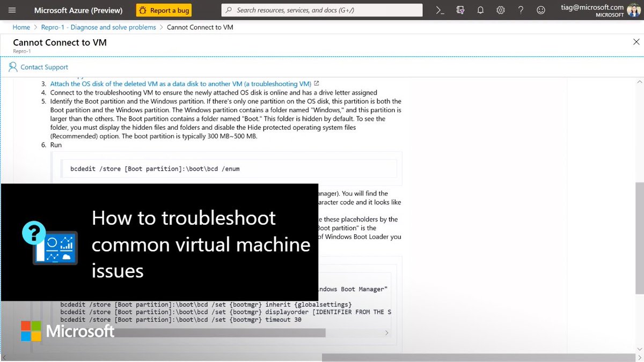Click the 'inherit {globalsettings}' command line
The height and width of the screenshot is (362, 644).
pos(206,305)
